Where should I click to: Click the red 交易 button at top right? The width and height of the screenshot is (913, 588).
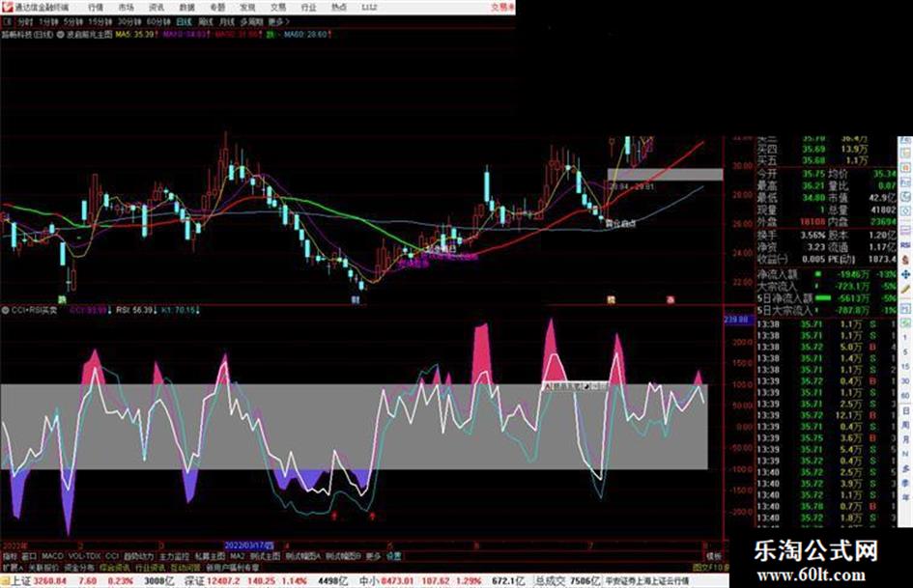[502, 7]
